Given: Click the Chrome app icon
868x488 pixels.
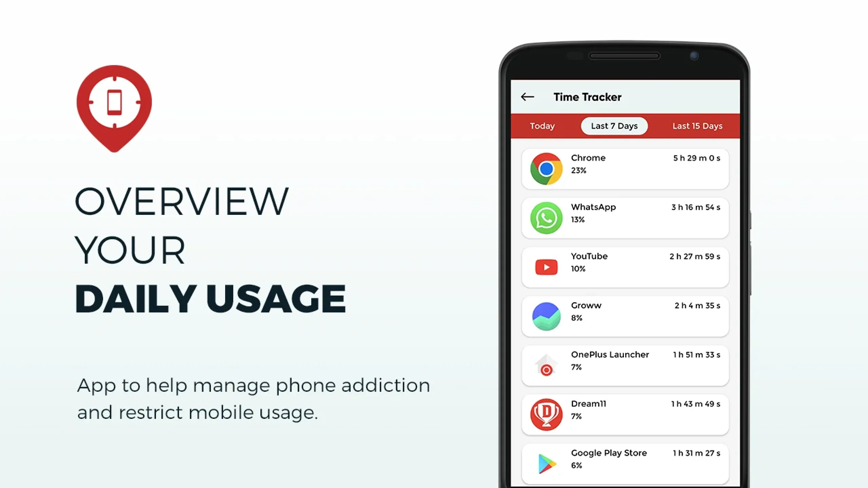Looking at the screenshot, I should coord(545,167).
